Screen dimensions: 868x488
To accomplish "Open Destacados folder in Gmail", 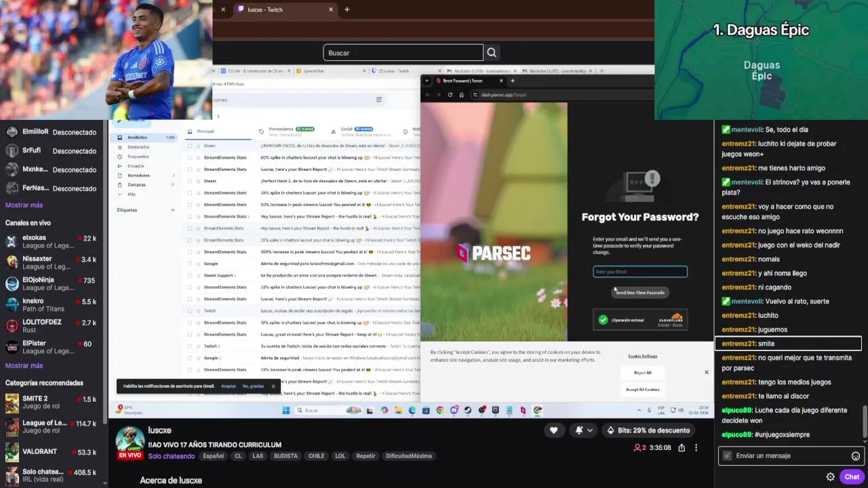I will coord(138,147).
